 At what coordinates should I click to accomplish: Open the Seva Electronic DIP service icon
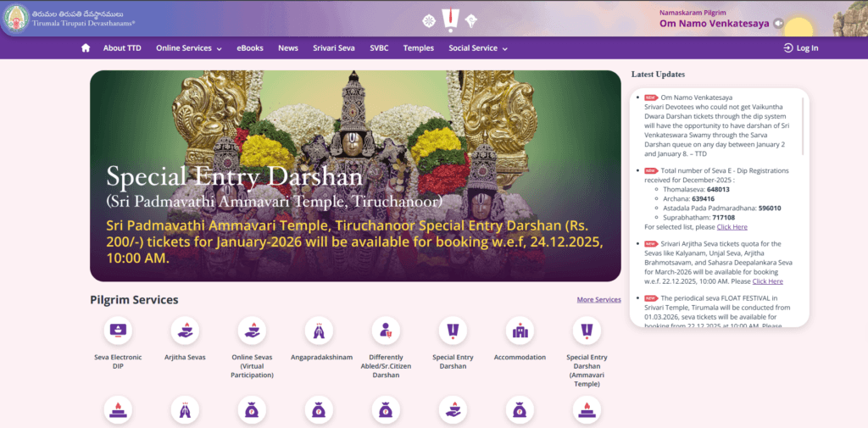(118, 331)
